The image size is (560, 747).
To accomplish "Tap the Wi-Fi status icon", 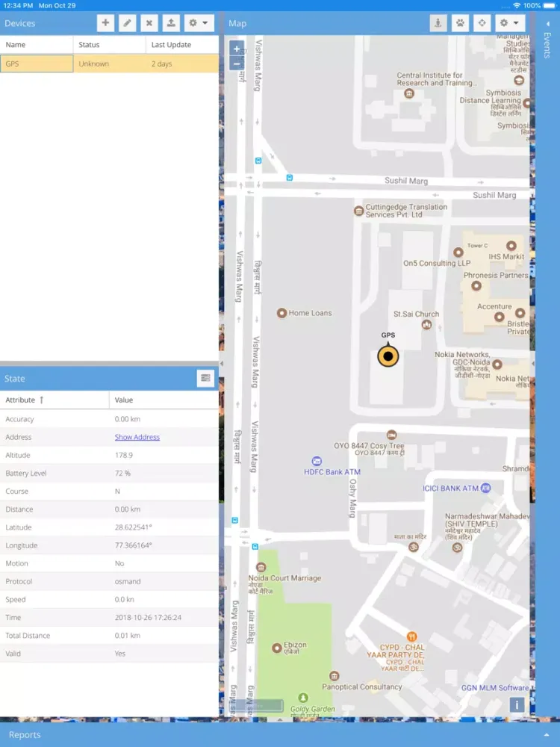I will coord(517,5).
